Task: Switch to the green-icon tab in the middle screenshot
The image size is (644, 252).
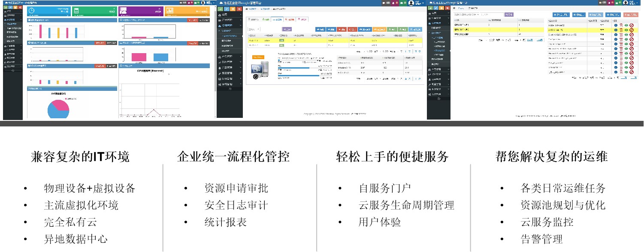Action: coord(266,20)
